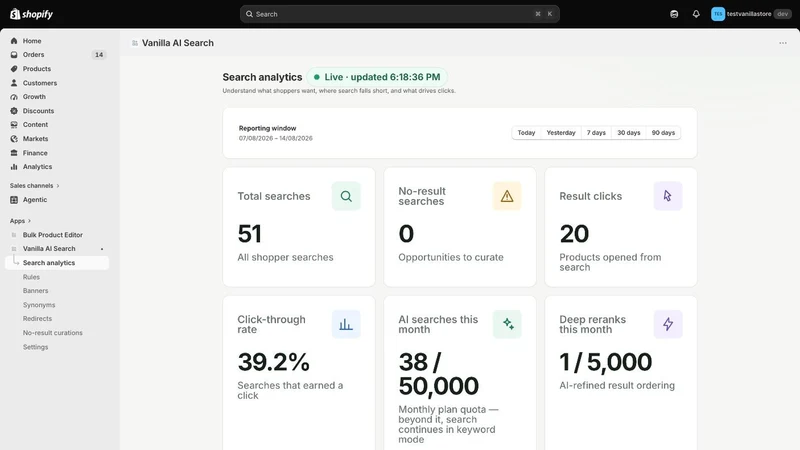This screenshot has height=450, width=800.
Task: Click the 1 / 5,000 deep reranks value
Action: (606, 362)
